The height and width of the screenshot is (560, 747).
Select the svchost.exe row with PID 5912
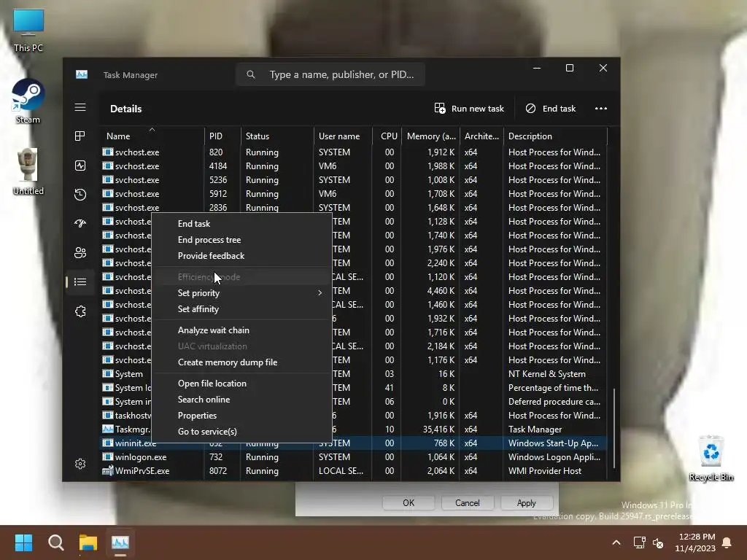click(353, 194)
